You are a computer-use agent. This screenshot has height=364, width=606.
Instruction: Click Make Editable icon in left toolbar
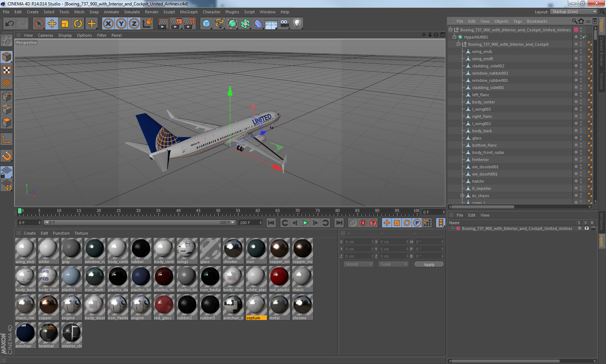tap(6, 40)
